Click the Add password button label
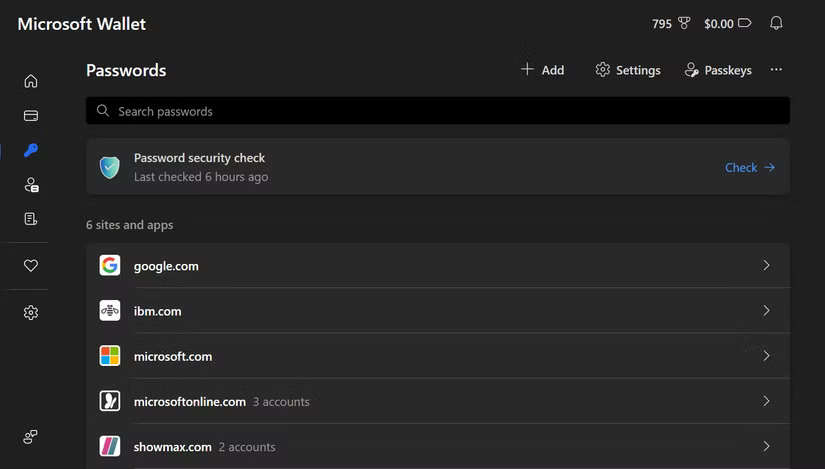Image resolution: width=825 pixels, height=469 pixels. [x=553, y=70]
